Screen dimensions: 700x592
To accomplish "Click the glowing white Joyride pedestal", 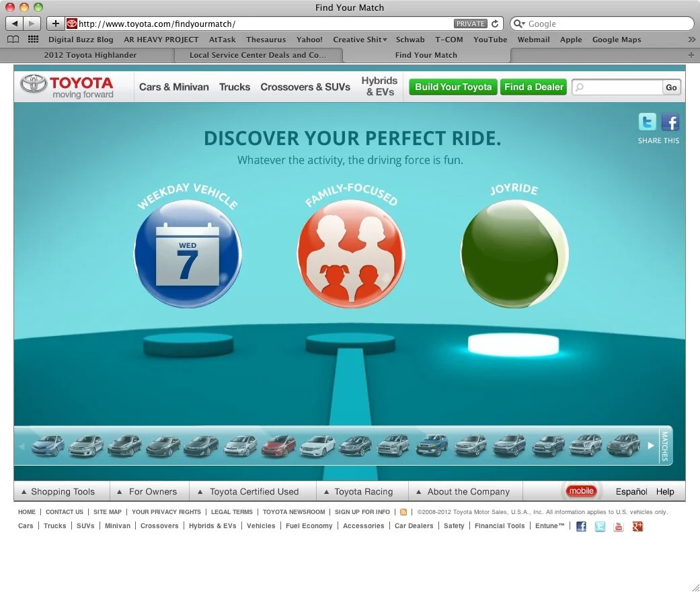I will (513, 345).
